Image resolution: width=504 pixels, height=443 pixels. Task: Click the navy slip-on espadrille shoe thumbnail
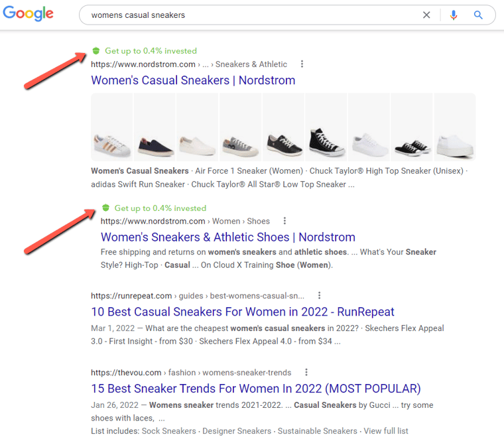click(x=155, y=127)
